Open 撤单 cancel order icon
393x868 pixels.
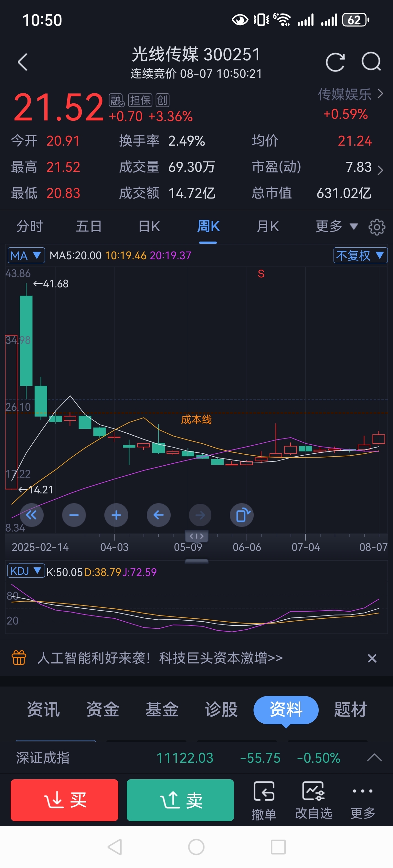(264, 800)
